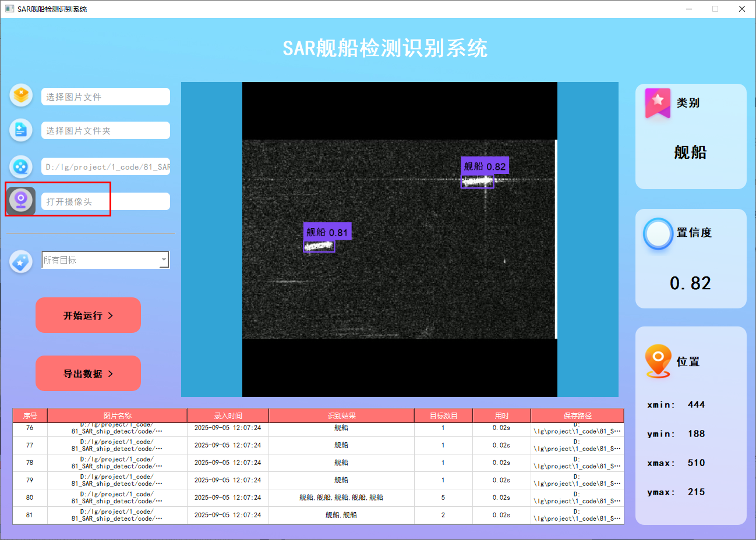The height and width of the screenshot is (540, 756).
Task: Click the xmax value 510
Action: (696, 463)
